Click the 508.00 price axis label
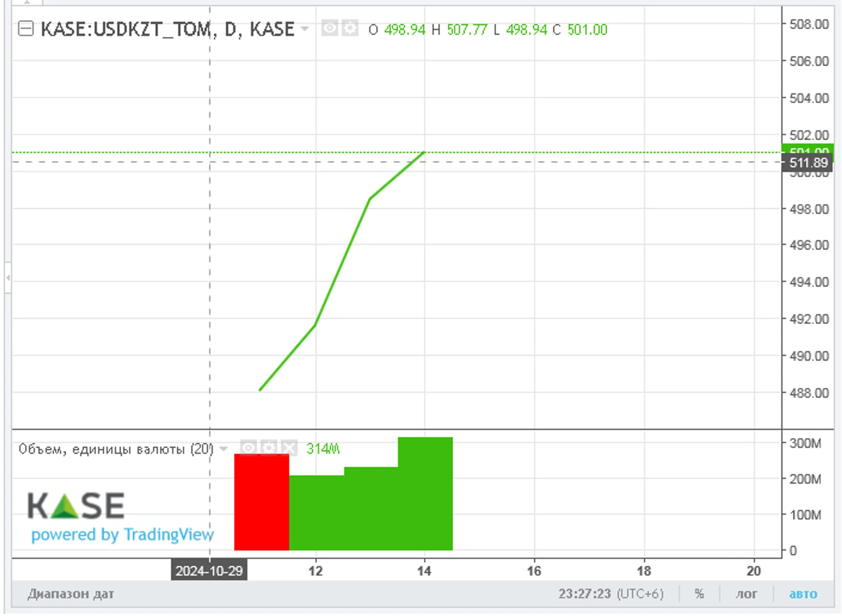 (x=809, y=24)
